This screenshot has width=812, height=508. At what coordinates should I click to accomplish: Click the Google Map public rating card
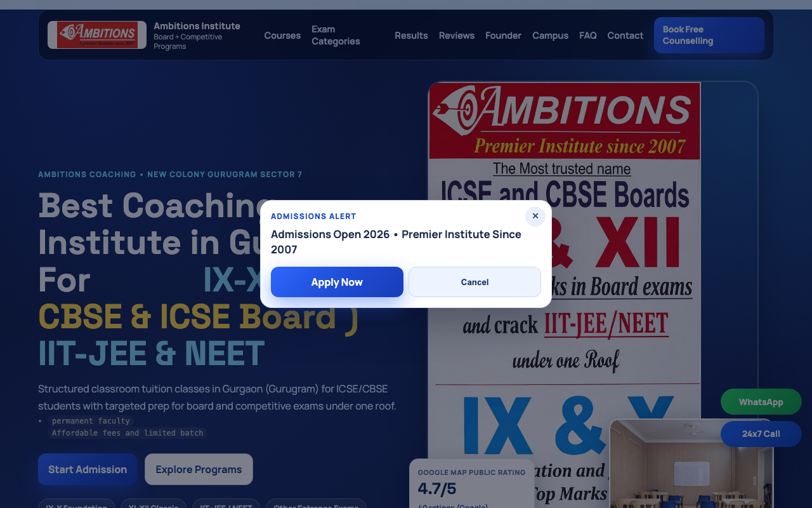pyautogui.click(x=471, y=484)
